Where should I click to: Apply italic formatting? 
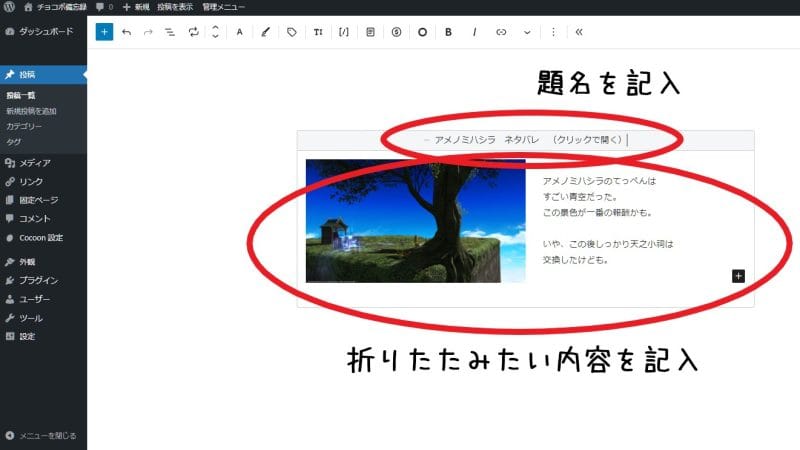[474, 32]
